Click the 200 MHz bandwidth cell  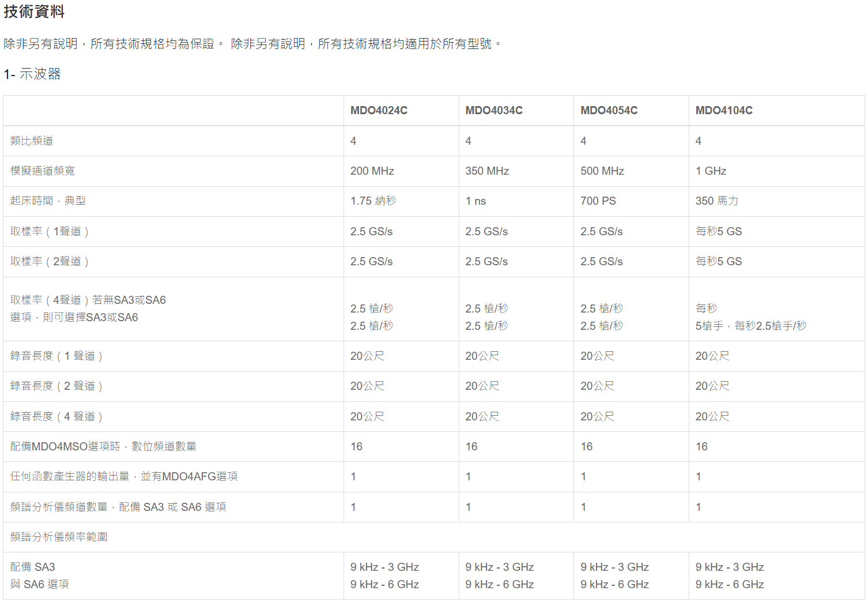coord(372,171)
